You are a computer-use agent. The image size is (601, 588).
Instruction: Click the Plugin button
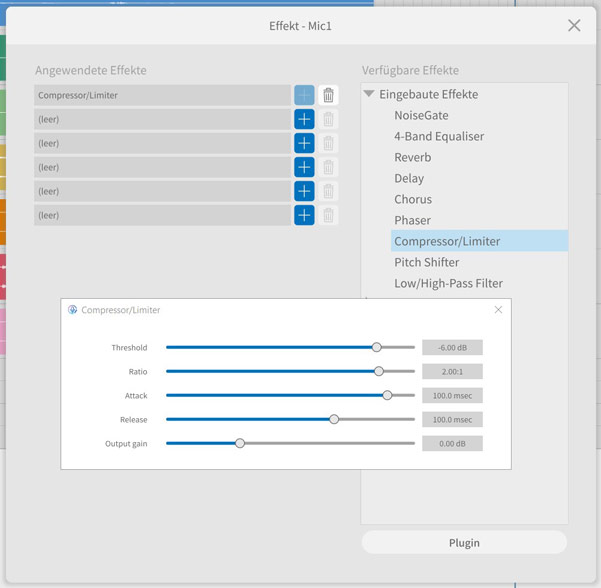coord(464,542)
